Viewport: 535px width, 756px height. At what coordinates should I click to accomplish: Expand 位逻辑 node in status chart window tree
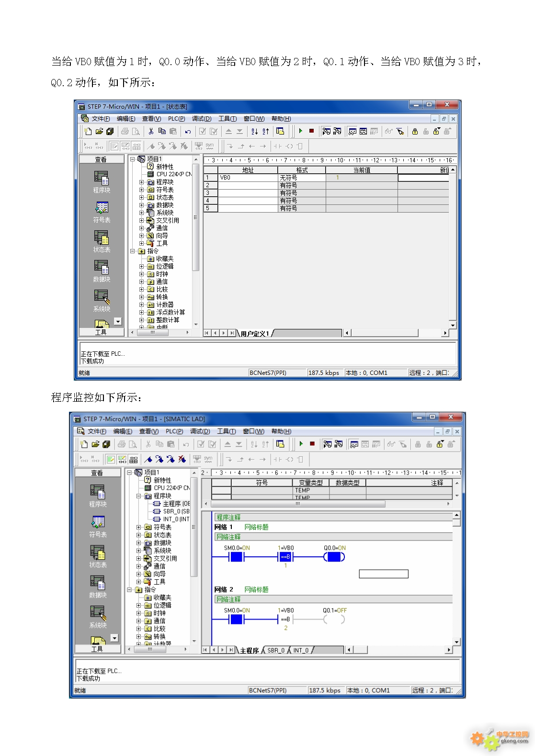click(142, 266)
